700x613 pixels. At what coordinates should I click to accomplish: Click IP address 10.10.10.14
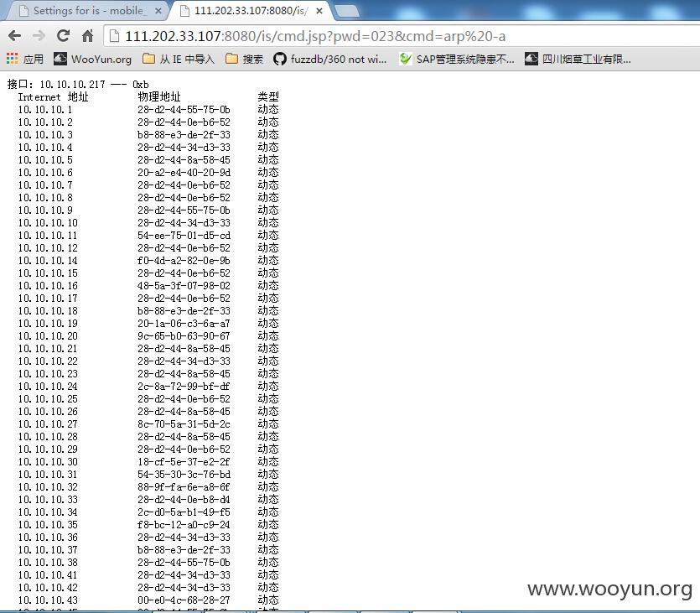coord(48,261)
